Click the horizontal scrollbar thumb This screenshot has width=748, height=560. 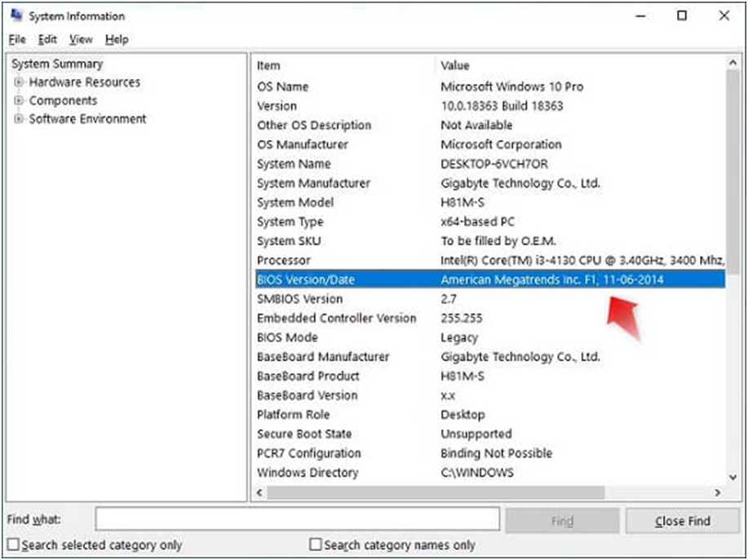(x=436, y=492)
